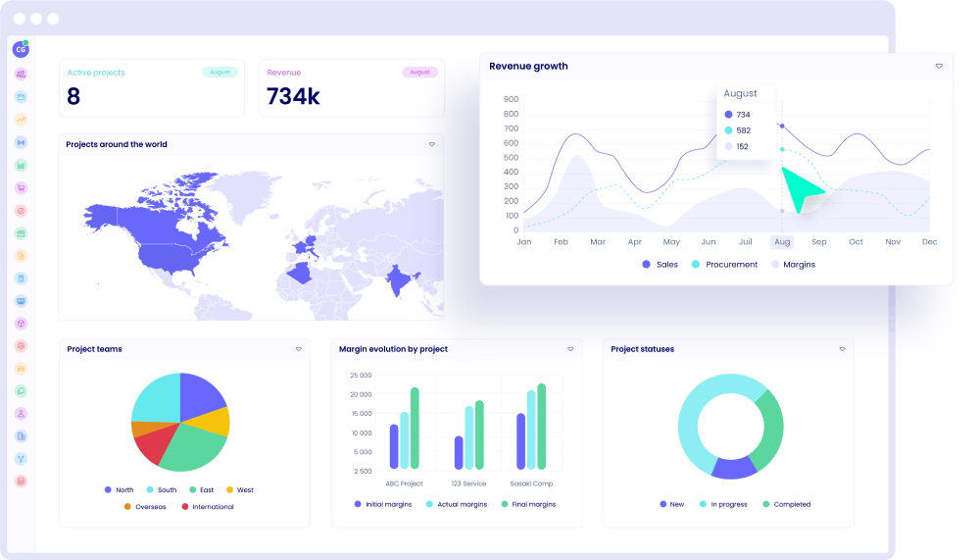The width and height of the screenshot is (980, 560).
Task: Click the purple person icon in sidebar
Action: (x=21, y=414)
